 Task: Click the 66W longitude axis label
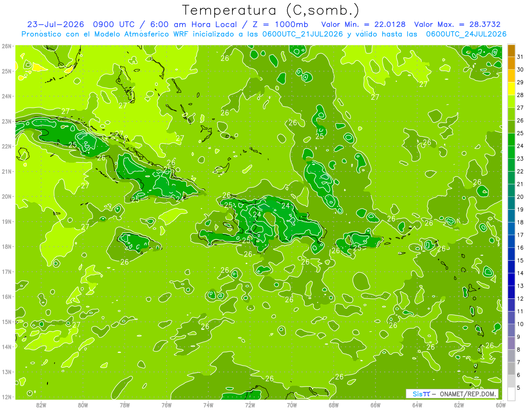coord(375,405)
